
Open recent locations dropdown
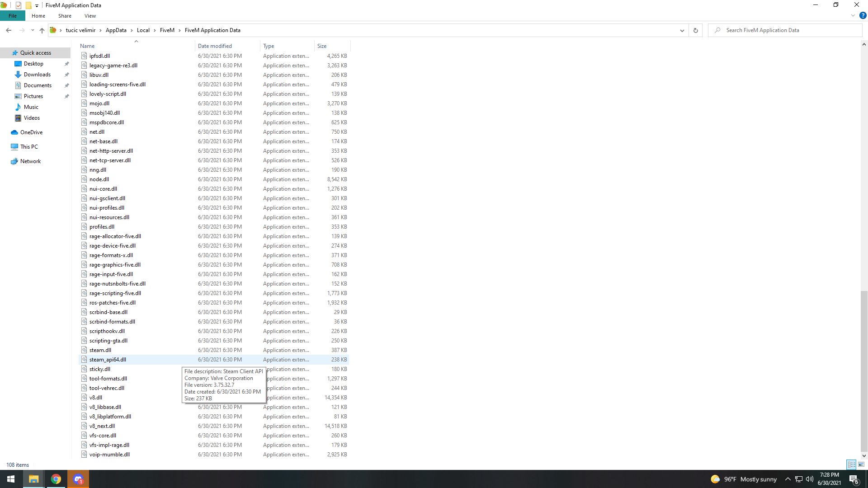click(33, 30)
